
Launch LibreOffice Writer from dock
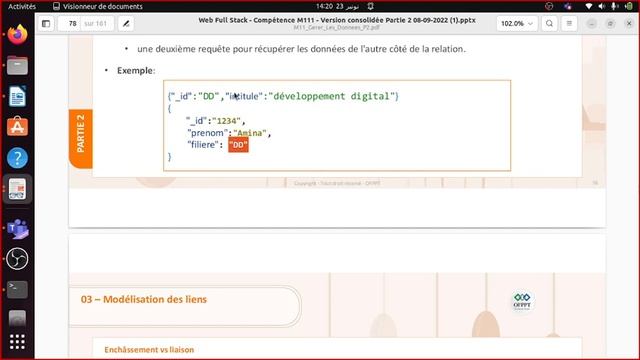(x=17, y=96)
